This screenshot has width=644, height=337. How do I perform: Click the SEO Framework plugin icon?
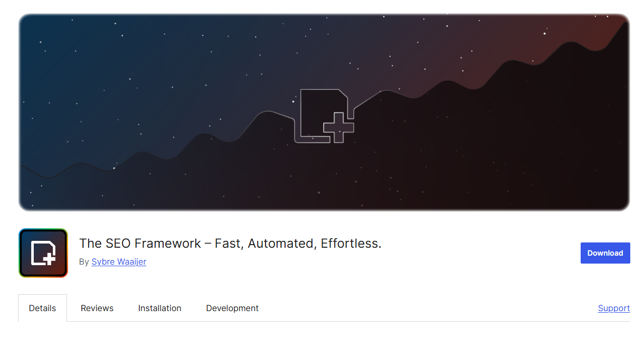43,253
